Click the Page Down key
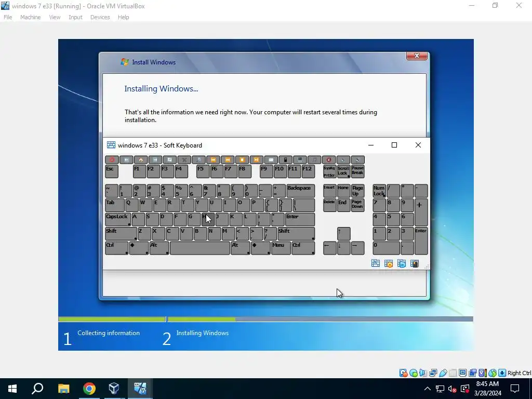The image size is (532, 399). [x=357, y=205]
